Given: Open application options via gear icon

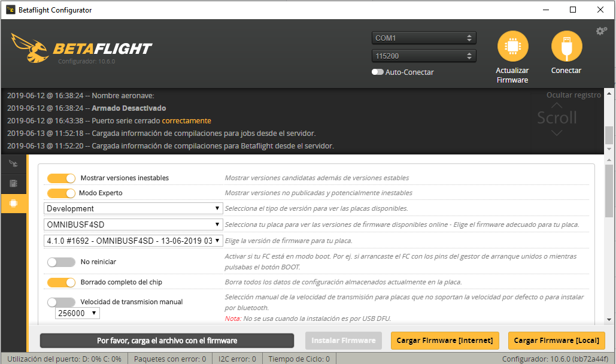Looking at the screenshot, I should [x=601, y=30].
